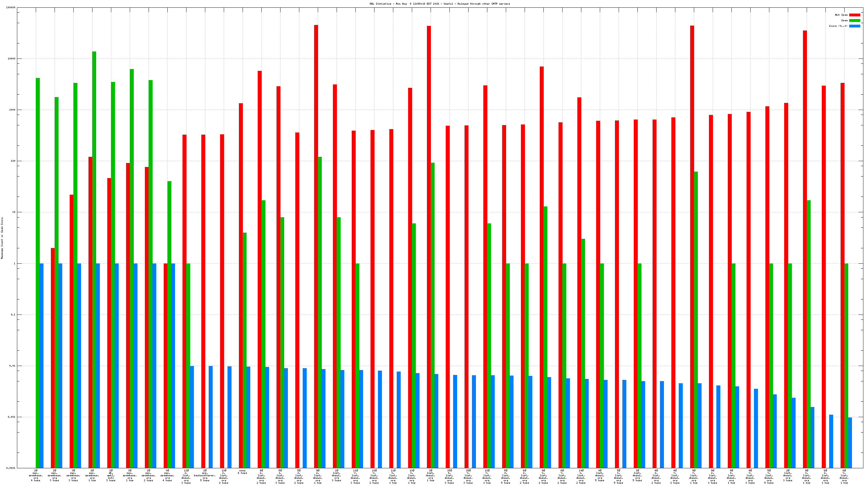Screen dimensions: 868x488
Task: Click the Not Spam legend text
Action: pyautogui.click(x=841, y=15)
